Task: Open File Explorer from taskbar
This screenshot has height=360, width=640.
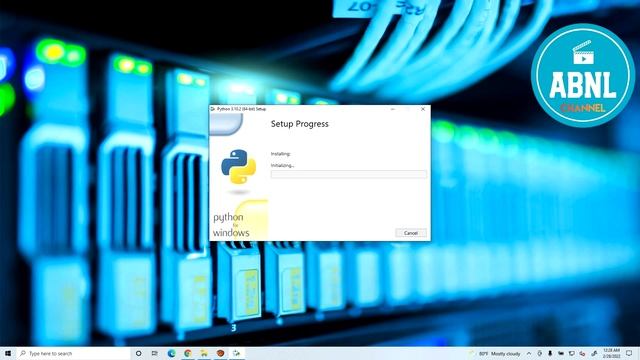Action: click(204, 353)
